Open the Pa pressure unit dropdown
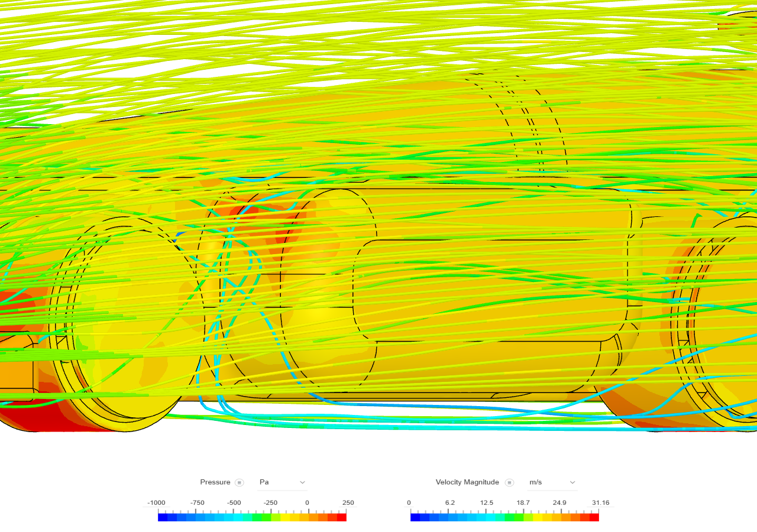The width and height of the screenshot is (757, 532). pyautogui.click(x=282, y=482)
